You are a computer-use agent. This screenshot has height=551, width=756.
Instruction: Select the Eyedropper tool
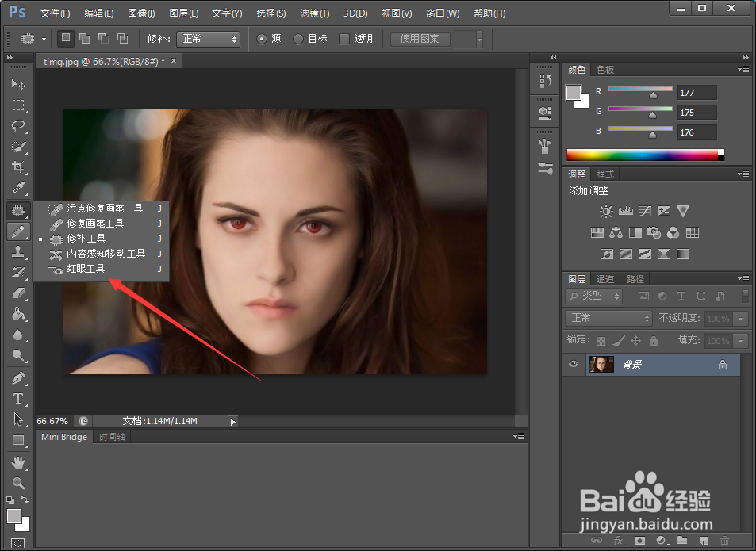(x=18, y=187)
